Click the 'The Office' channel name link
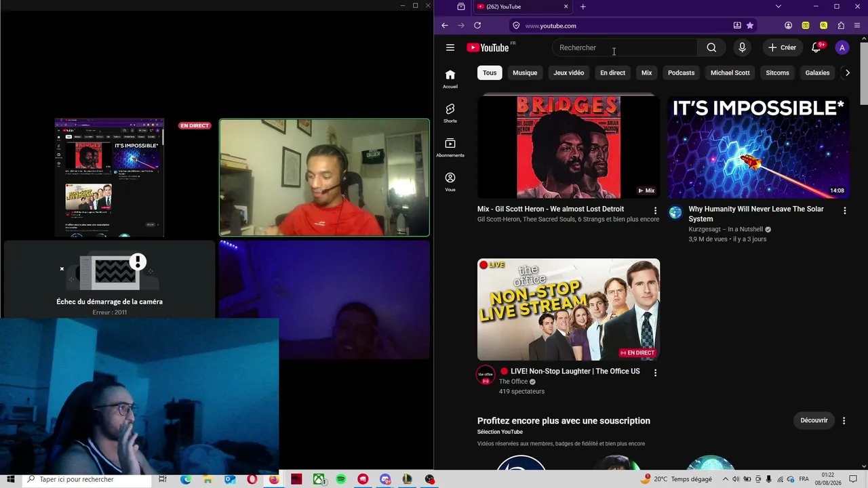 coord(513,382)
